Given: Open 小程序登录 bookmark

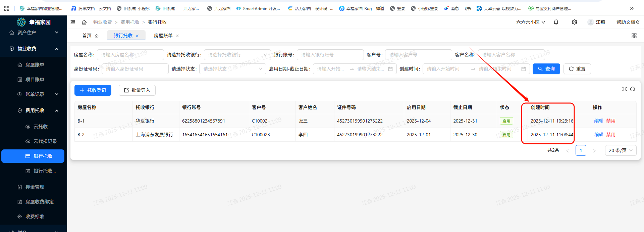Looking at the screenshot, I should click(424, 8).
